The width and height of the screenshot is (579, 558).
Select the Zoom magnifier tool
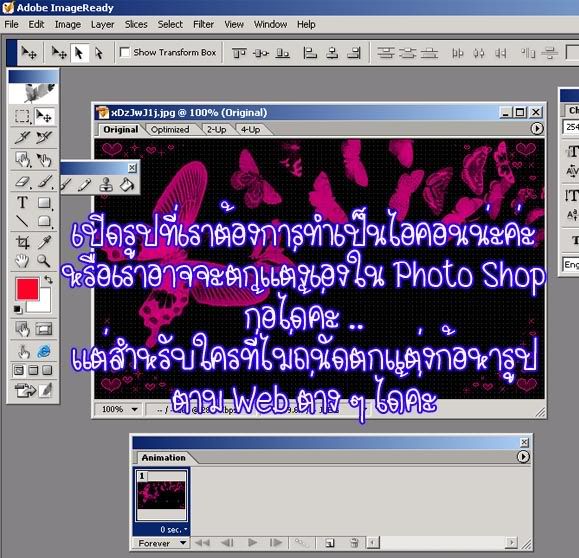click(44, 261)
